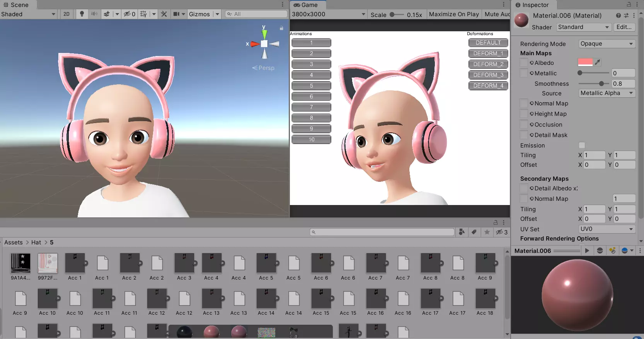
Task: Select Detail Albedo texture slot
Action: [524, 188]
